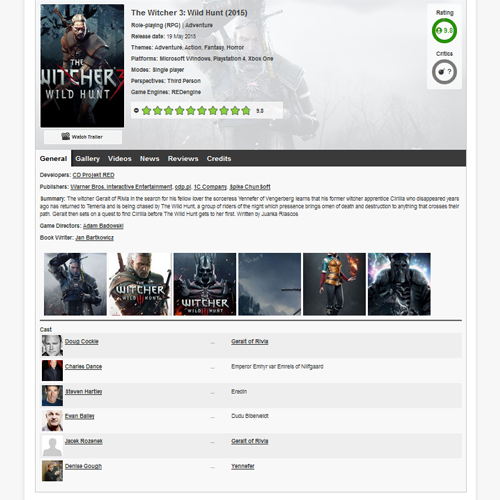Click the Watch Trailer camera icon

point(66,136)
